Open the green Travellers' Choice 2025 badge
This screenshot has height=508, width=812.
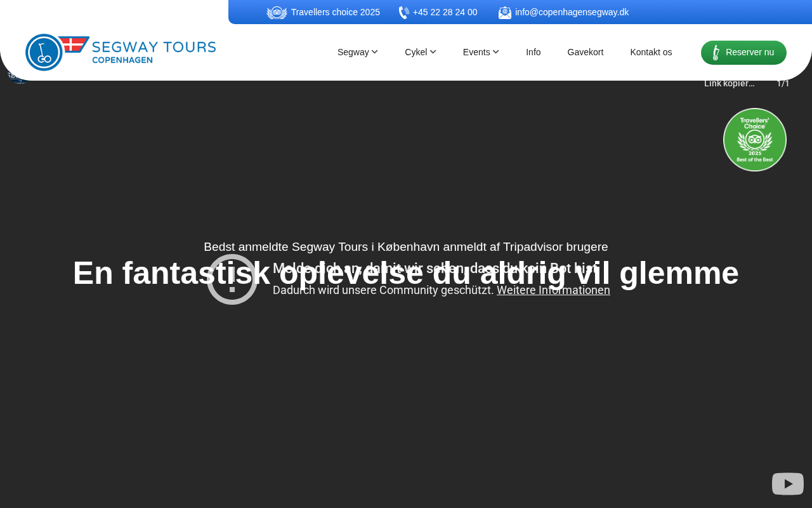pos(754,140)
